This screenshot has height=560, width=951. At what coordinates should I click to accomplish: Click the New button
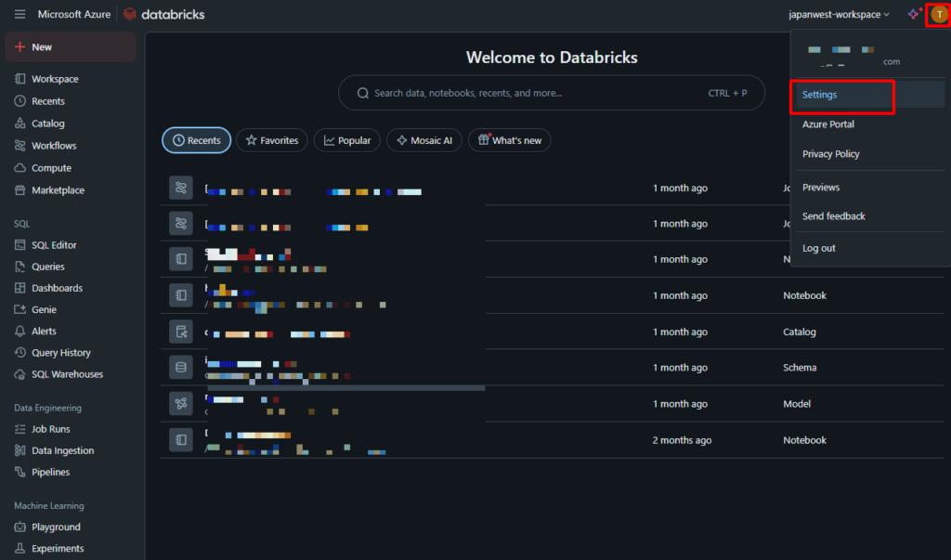tap(42, 46)
